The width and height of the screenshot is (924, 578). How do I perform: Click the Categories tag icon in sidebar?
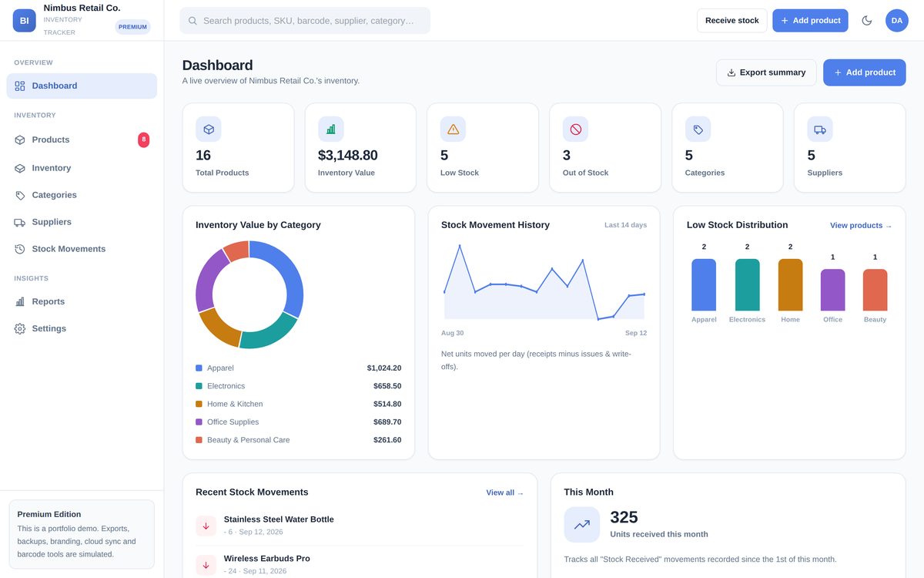pos(20,195)
